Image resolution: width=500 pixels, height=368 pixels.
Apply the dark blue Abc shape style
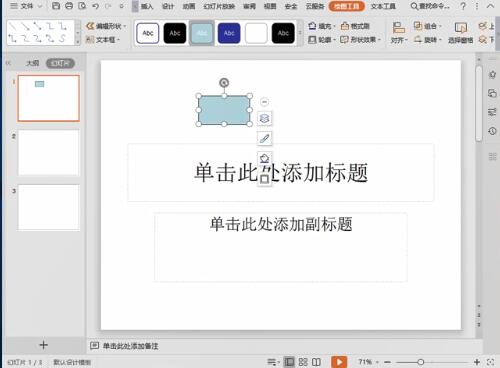coord(229,33)
